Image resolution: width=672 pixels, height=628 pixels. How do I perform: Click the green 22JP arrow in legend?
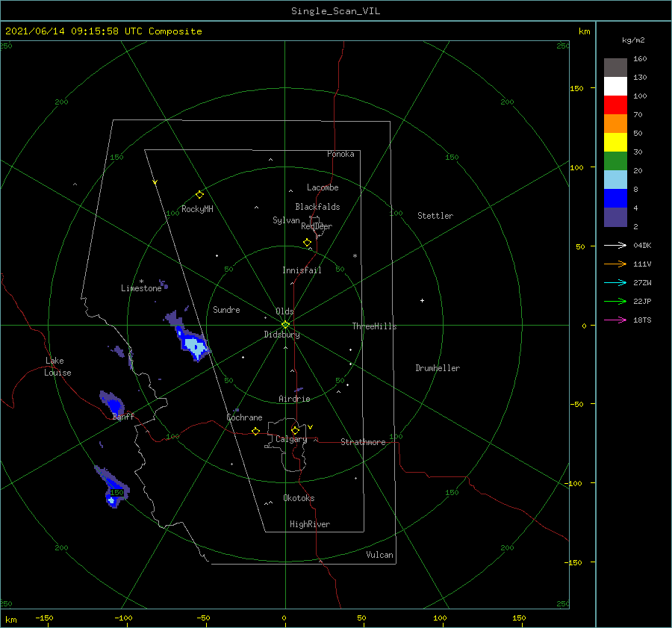click(615, 302)
